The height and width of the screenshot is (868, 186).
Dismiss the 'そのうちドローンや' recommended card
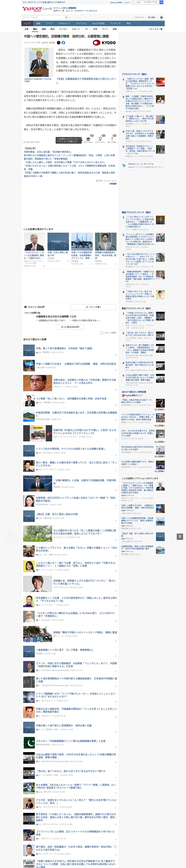44,266
